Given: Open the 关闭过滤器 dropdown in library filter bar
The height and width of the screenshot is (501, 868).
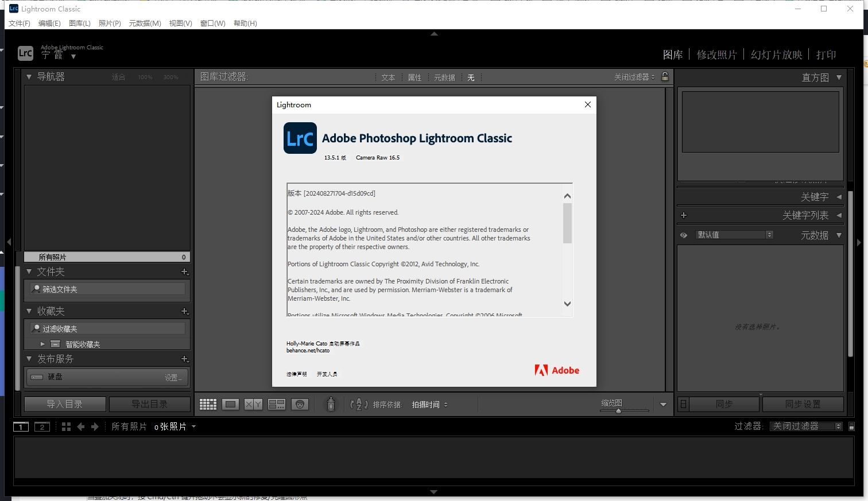Looking at the screenshot, I should pyautogui.click(x=634, y=77).
